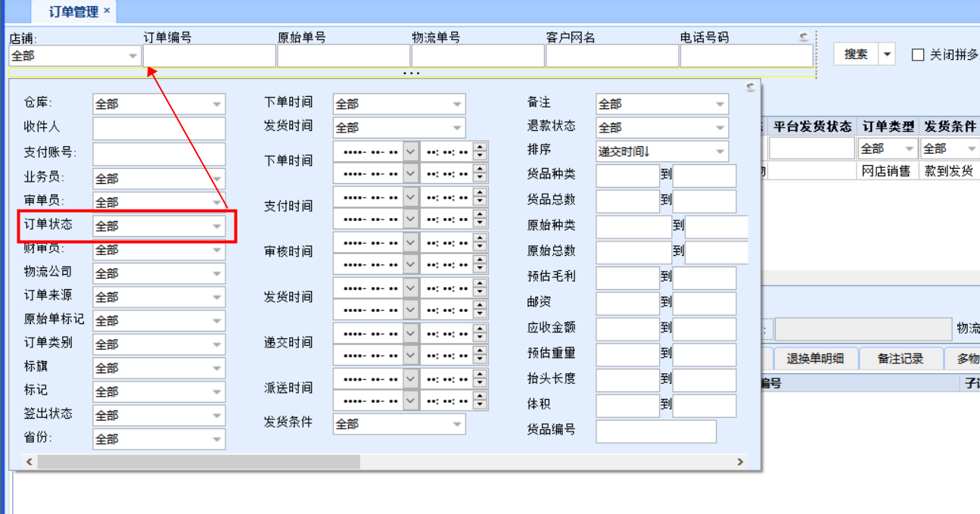The image size is (980, 514).
Task: Click the right arrow of the panel's horizontal scrollbar
Action: coord(740,462)
